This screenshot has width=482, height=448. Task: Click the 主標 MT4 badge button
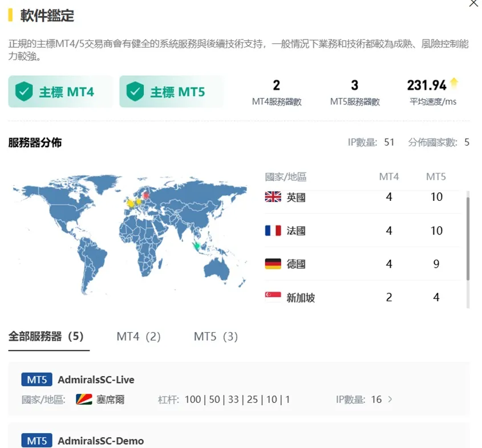pos(61,91)
